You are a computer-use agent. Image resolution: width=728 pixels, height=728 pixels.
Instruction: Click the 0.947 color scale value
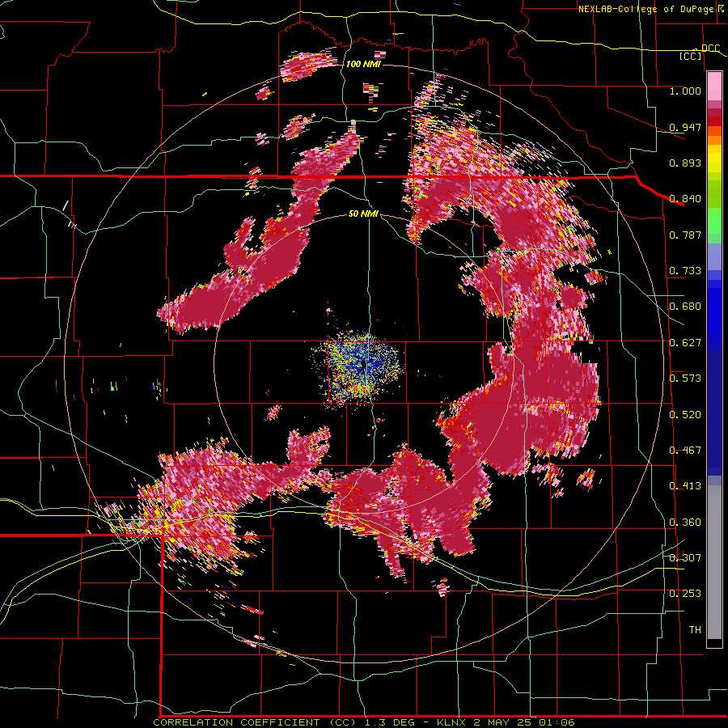point(685,127)
